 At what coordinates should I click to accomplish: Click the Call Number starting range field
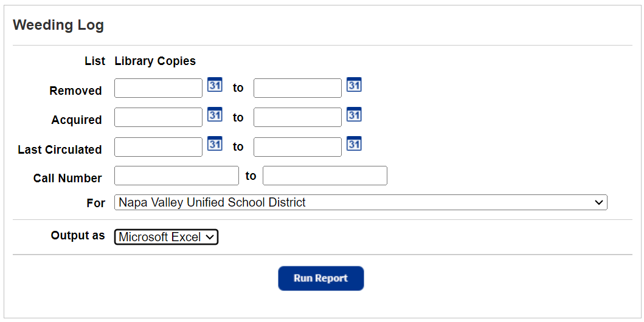click(x=176, y=176)
